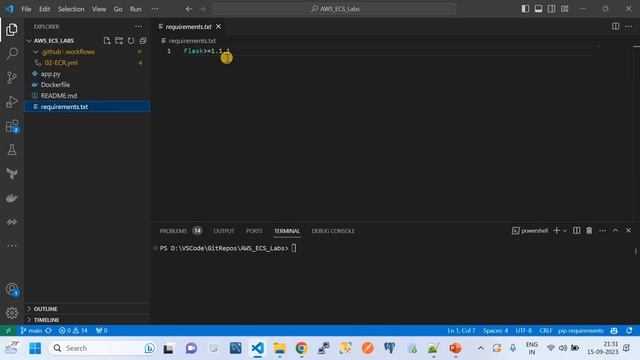
Task: Switch to the Ports panel tab
Action: click(x=254, y=231)
